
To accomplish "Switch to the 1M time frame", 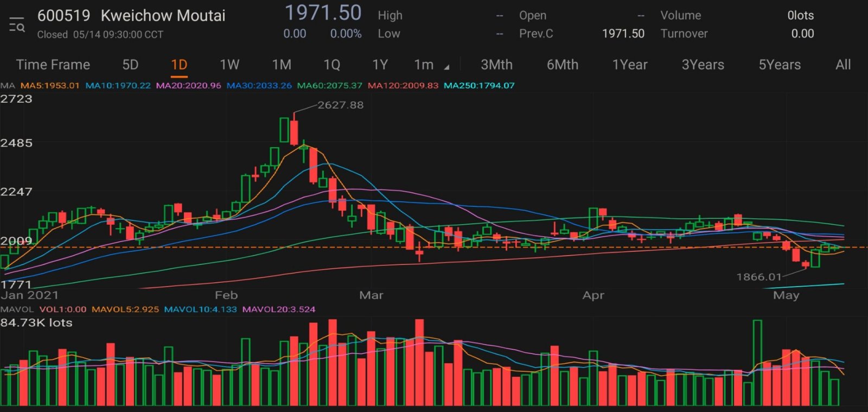I will [282, 65].
